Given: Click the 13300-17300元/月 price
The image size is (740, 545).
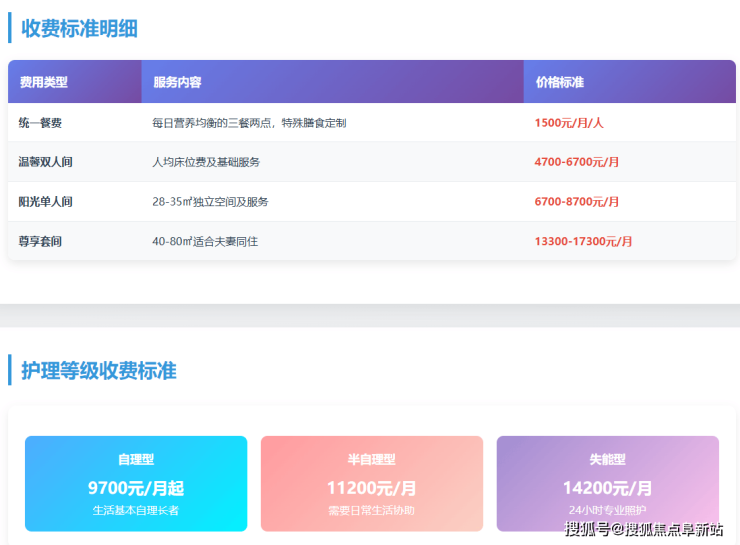Looking at the screenshot, I should [x=584, y=242].
